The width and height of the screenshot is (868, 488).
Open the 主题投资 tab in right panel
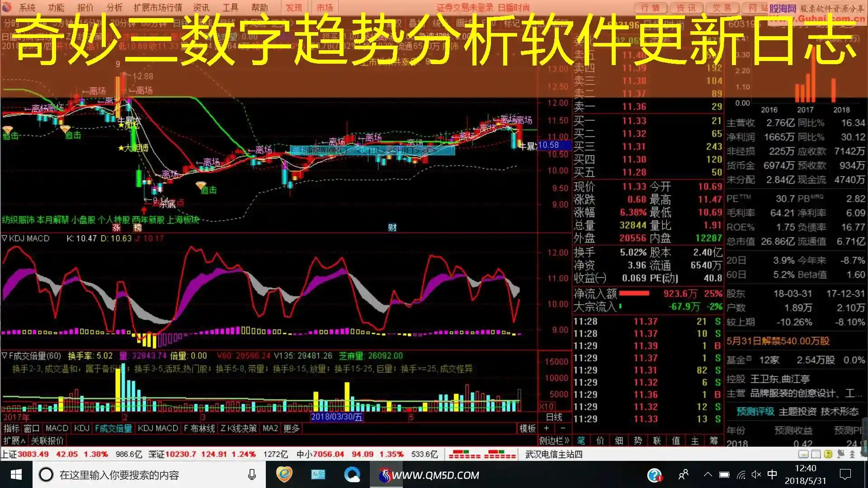pos(797,411)
